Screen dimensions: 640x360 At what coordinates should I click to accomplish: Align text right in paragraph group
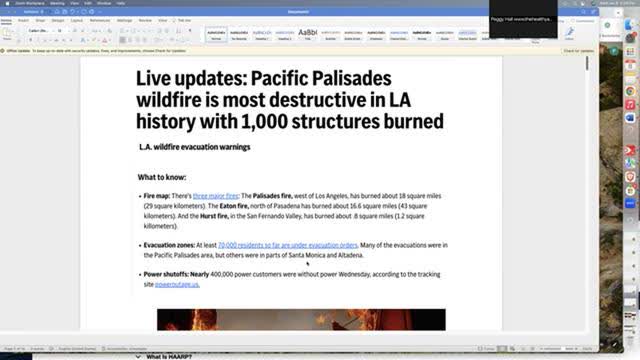coord(138,40)
